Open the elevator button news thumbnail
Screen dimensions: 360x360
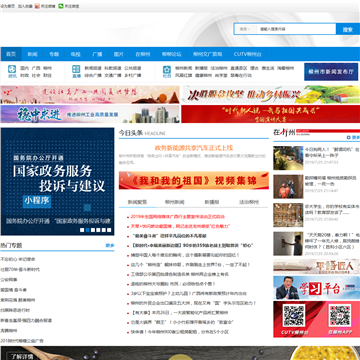click(x=288, y=244)
